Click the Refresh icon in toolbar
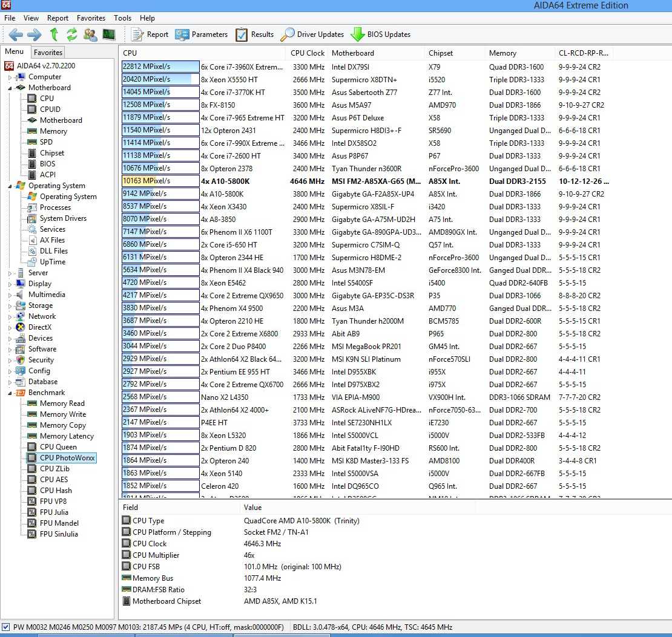Image resolution: width=672 pixels, height=637 pixels. [x=71, y=34]
